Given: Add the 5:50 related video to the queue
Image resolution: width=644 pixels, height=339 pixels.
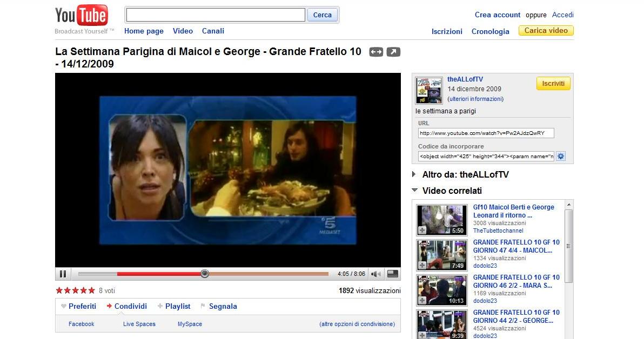Looking at the screenshot, I should [x=422, y=230].
